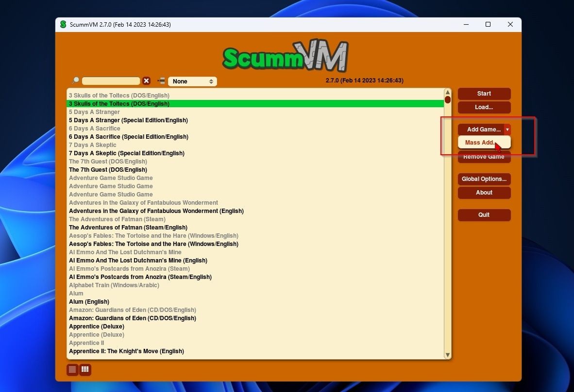Switch to list view icon
Screen dimensions: 574x392
click(72, 369)
